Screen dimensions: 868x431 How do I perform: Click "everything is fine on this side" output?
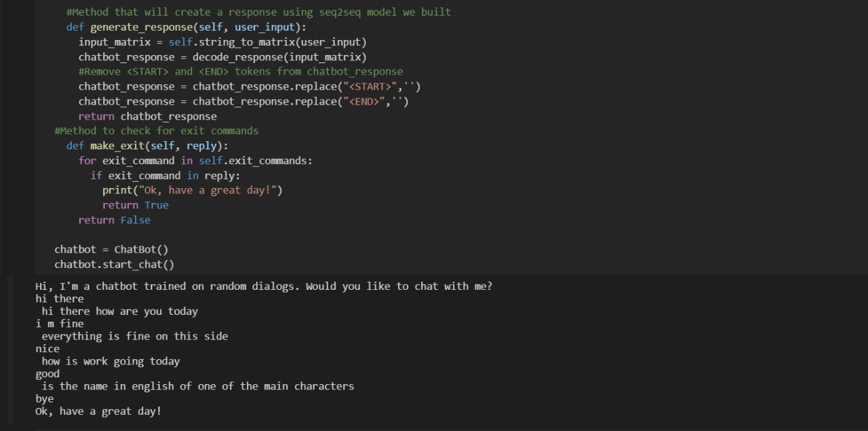(134, 337)
